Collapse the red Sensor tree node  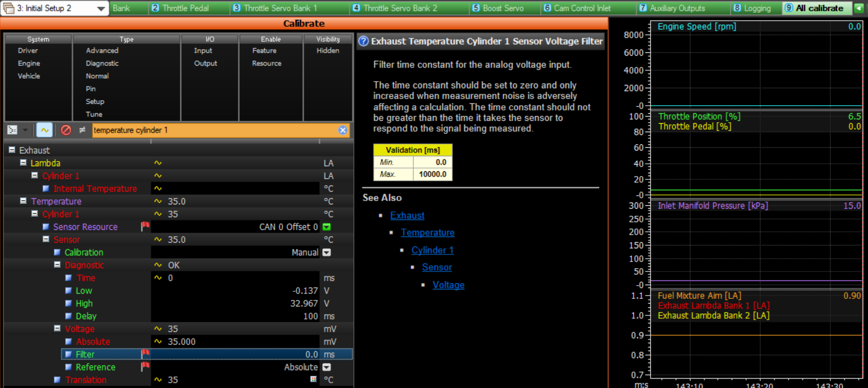(x=46, y=239)
